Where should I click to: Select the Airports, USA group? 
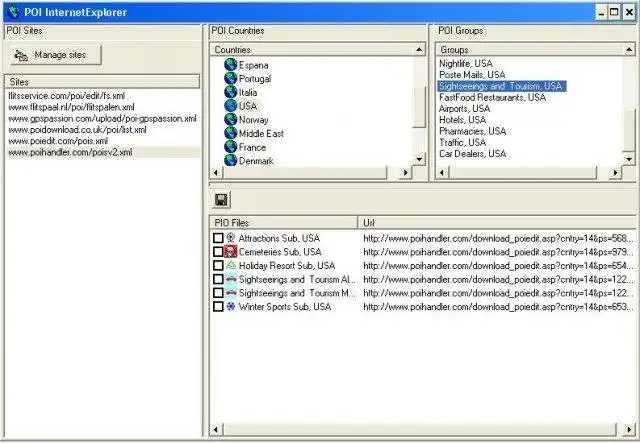pos(464,109)
